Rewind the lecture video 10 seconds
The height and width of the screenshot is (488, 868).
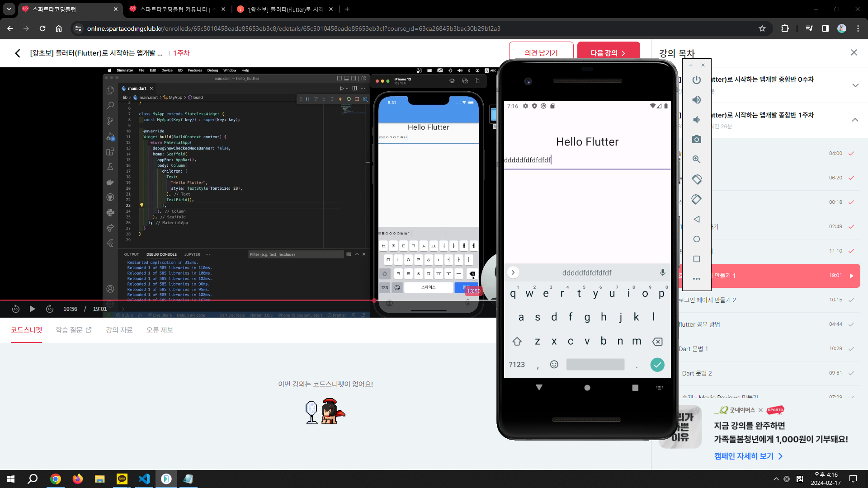[x=16, y=309]
